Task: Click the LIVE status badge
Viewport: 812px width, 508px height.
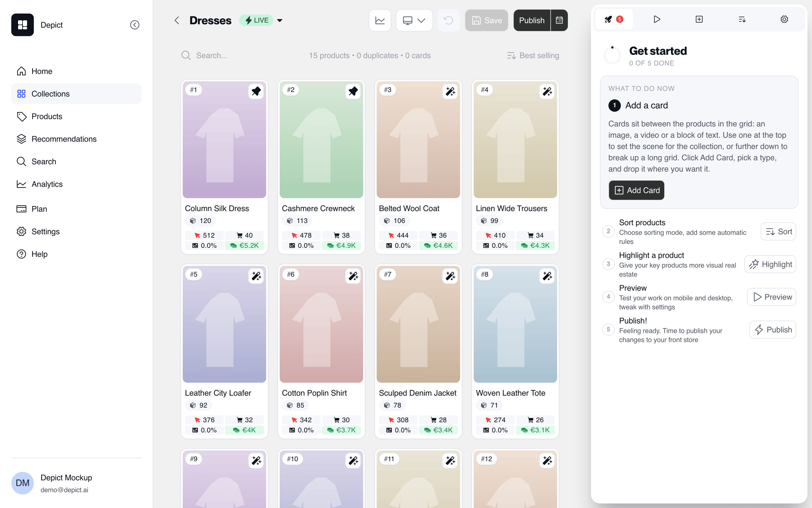Action: click(256, 21)
